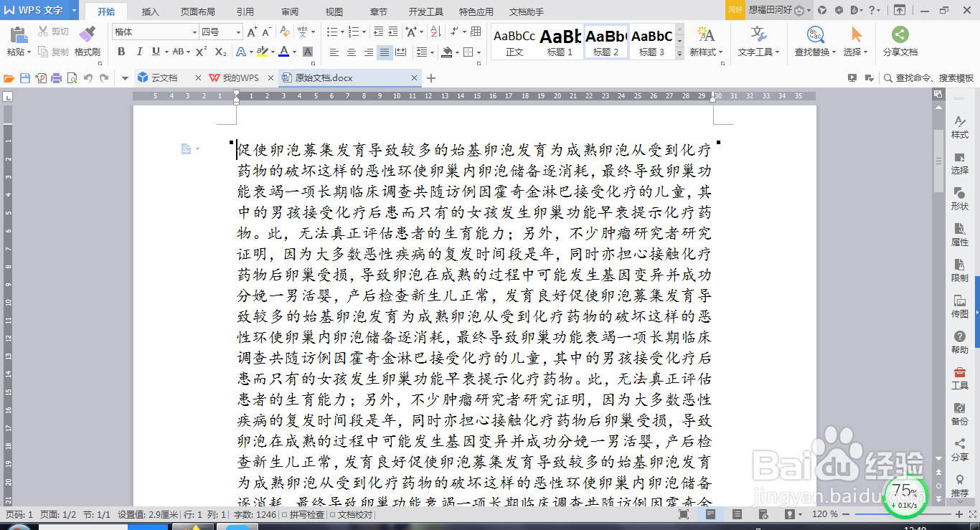The image size is (980, 530).
Task: Toggle 拼写检查 spell check in status bar
Action: pos(303,514)
